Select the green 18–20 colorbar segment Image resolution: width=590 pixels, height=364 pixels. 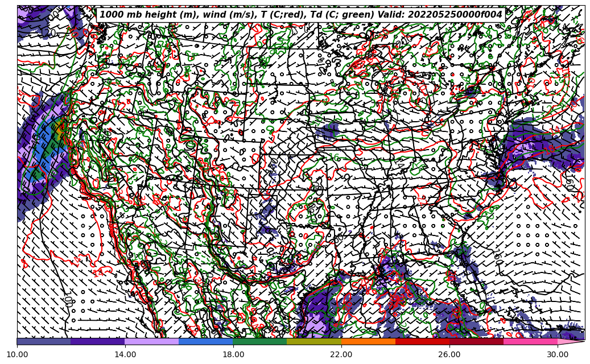[260, 341]
